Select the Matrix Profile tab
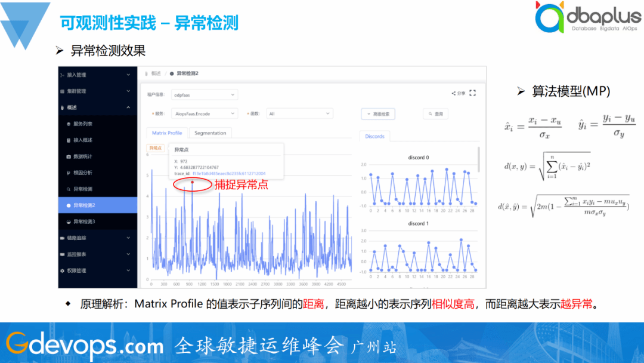 click(x=168, y=133)
